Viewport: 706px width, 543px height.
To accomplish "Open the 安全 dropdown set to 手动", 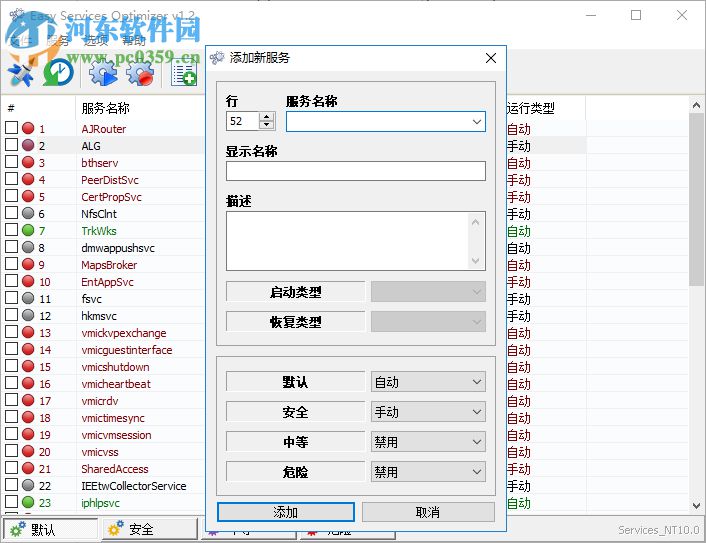I will (428, 412).
